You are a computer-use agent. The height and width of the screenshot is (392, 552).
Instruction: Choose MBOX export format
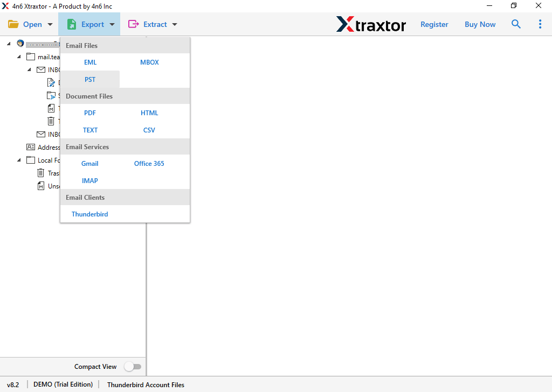point(149,62)
